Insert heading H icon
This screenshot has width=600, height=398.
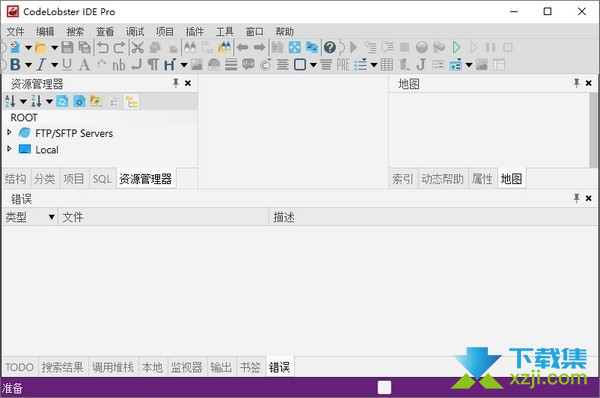tap(170, 65)
